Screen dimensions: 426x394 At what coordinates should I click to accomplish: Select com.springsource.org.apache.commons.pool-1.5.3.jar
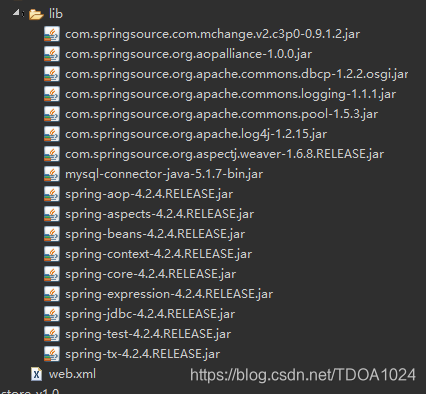click(x=221, y=114)
